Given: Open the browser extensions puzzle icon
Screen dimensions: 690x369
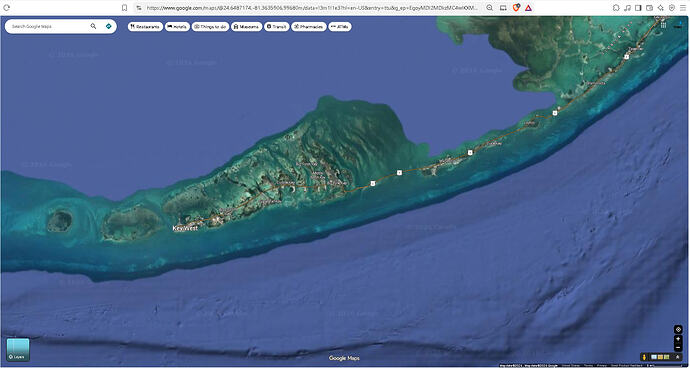Looking at the screenshot, I should click(x=617, y=7).
